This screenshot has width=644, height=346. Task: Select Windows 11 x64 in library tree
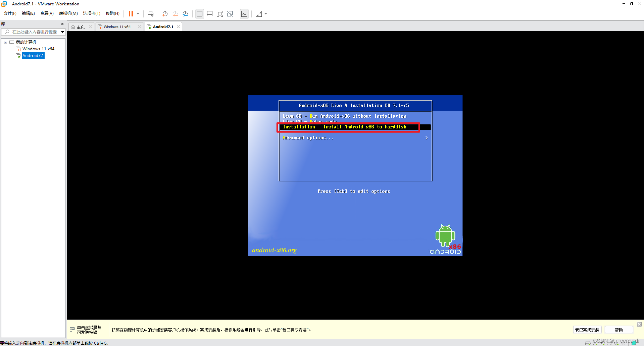38,49
